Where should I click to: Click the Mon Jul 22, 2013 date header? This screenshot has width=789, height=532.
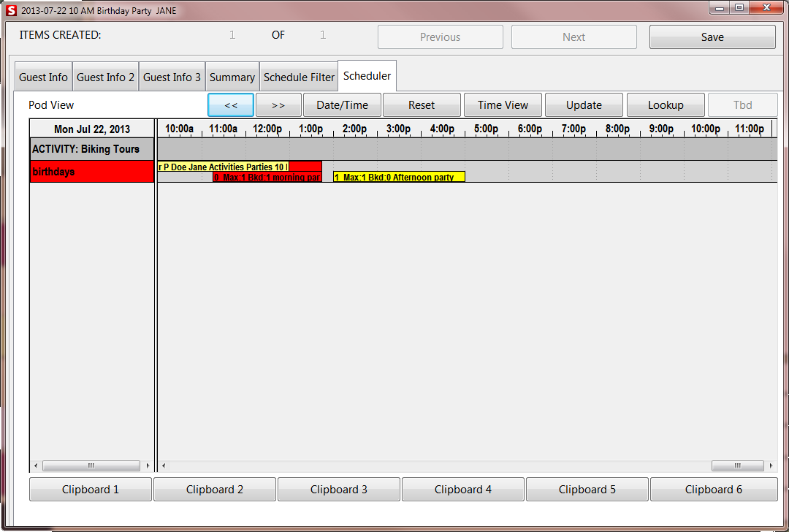(92, 129)
